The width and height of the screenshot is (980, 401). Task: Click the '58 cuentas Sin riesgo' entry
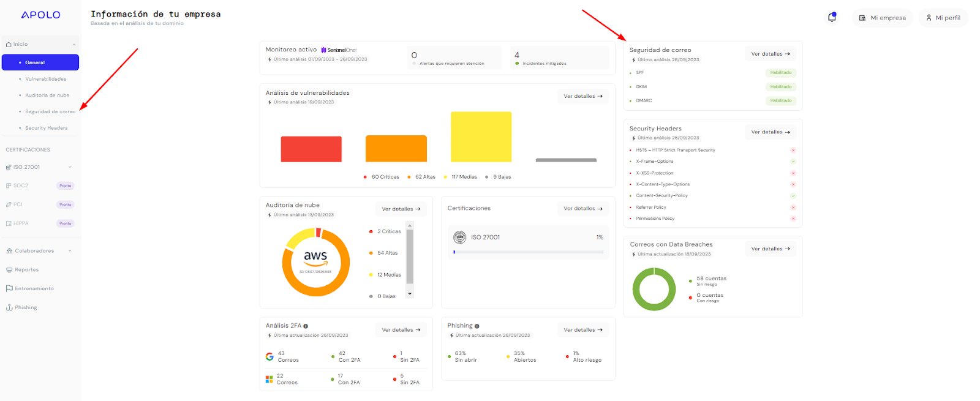click(708, 281)
